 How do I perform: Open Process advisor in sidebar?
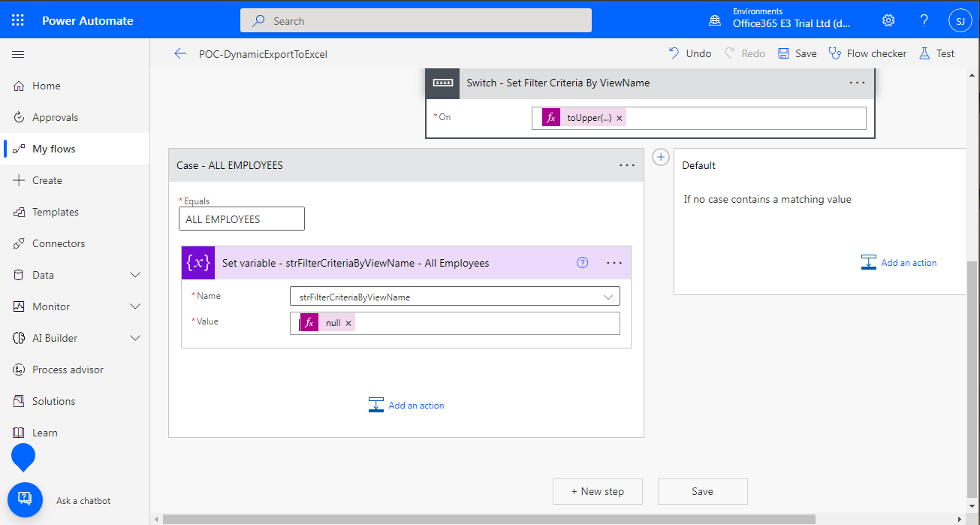point(75,370)
